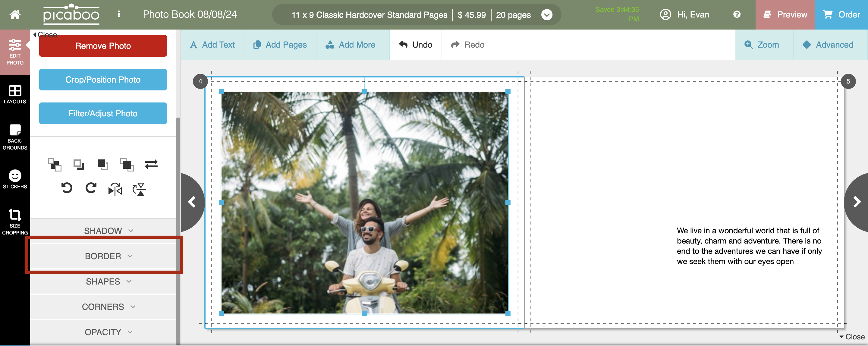Select the text block on page 5
Screen dimensions: 868x346
749,246
